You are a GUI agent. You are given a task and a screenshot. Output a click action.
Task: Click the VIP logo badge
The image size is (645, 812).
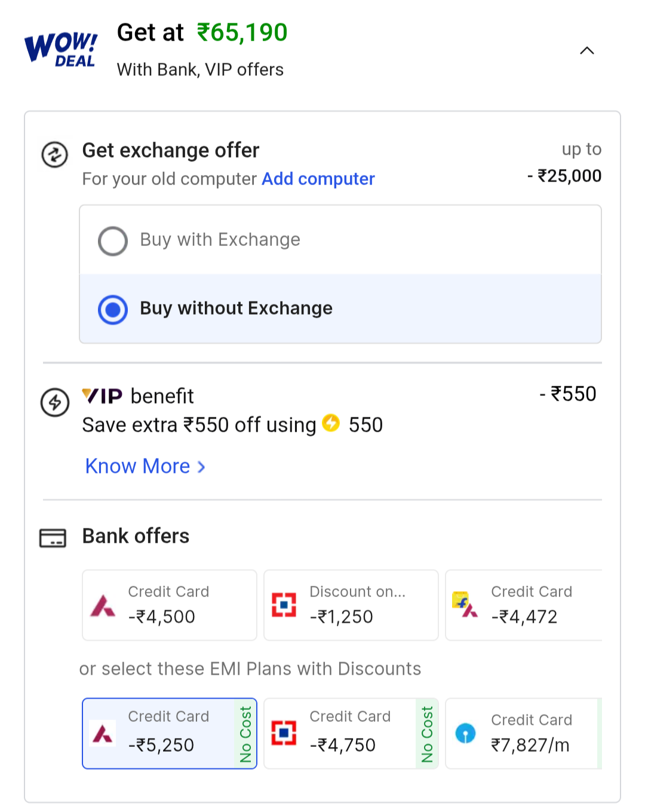coord(102,396)
